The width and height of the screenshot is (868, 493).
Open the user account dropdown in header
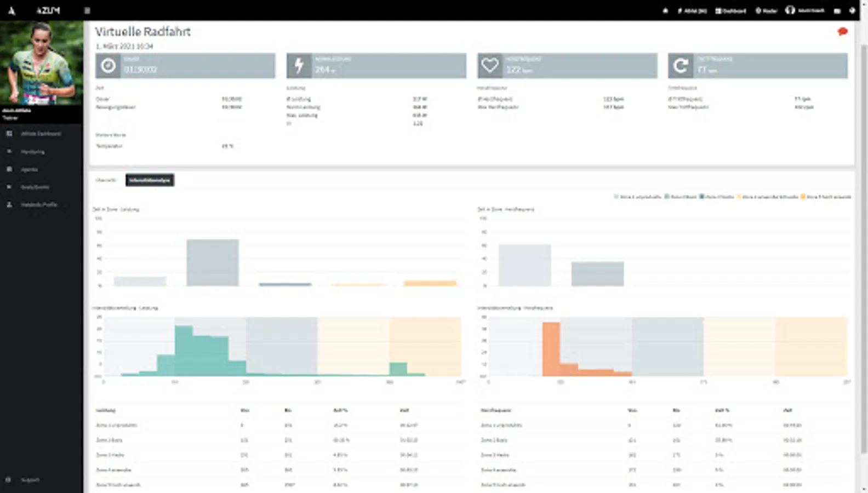[x=805, y=10]
